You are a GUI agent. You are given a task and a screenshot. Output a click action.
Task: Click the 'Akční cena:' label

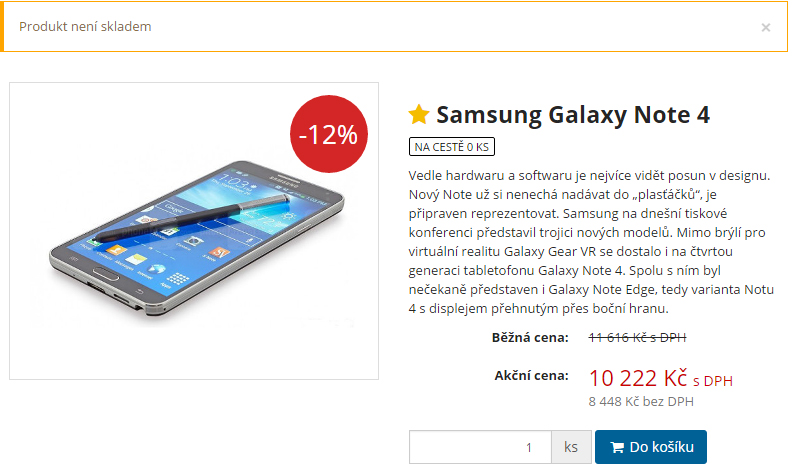(x=532, y=376)
